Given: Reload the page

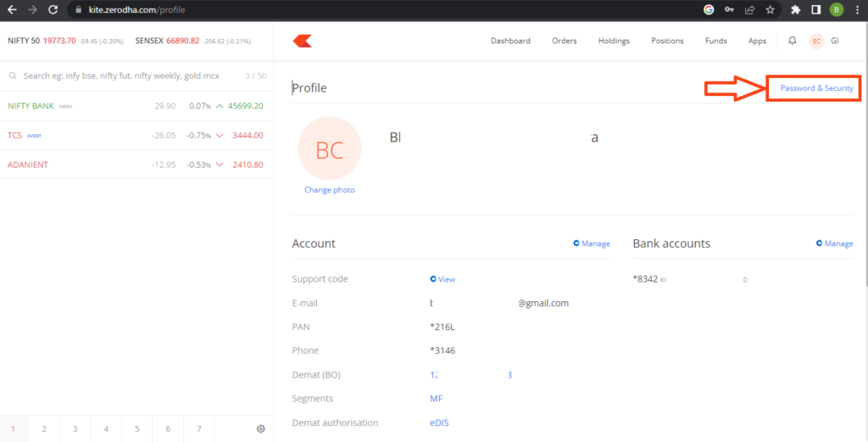Looking at the screenshot, I should tap(53, 9).
